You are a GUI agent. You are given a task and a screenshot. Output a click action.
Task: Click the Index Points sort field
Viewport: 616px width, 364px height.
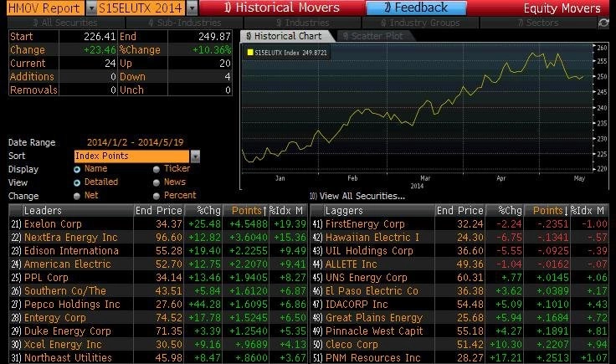tap(131, 156)
